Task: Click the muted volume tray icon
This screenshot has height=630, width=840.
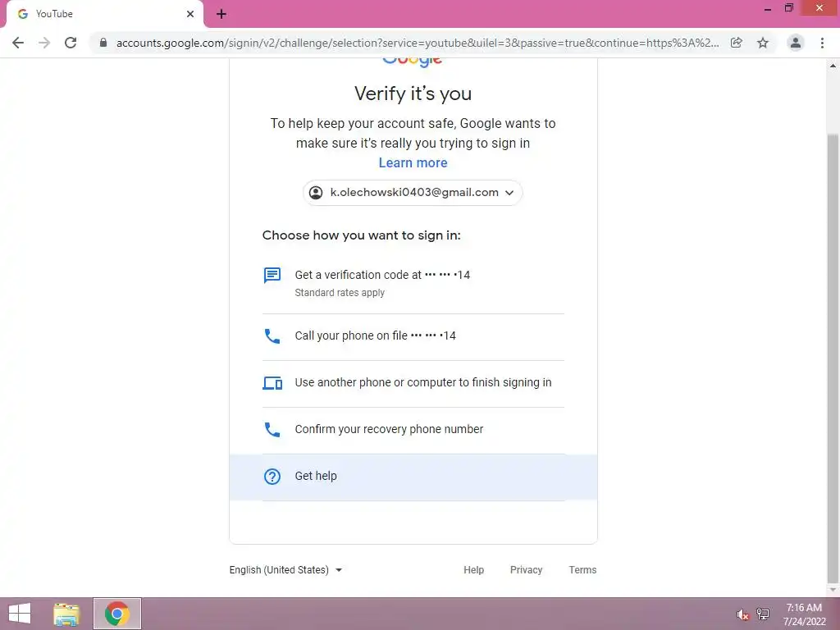Action: point(742,615)
